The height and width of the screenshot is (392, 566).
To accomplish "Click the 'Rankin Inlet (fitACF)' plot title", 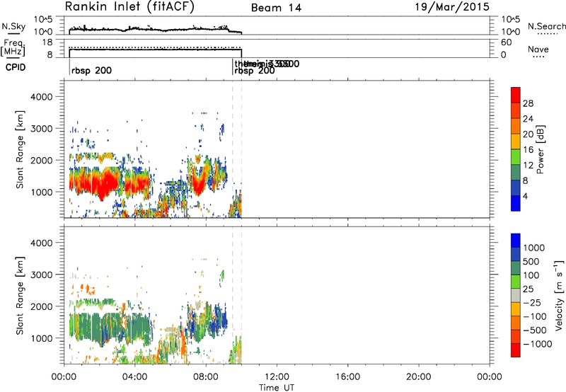I will pyautogui.click(x=130, y=7).
